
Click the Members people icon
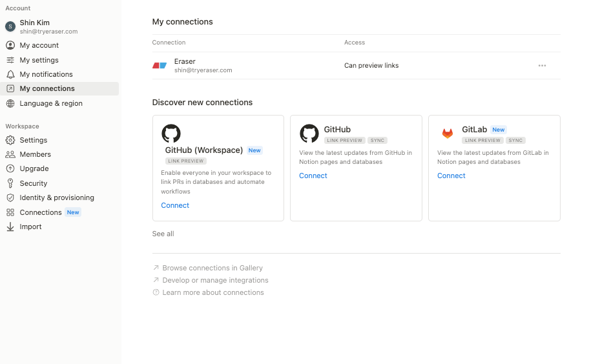point(10,154)
